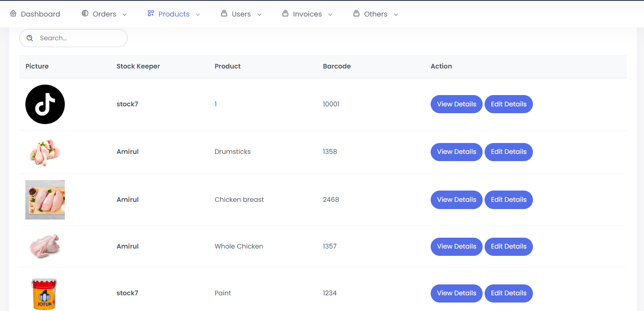Click the Orders icon in navbar
Image resolution: width=644 pixels, height=311 pixels.
[x=85, y=14]
